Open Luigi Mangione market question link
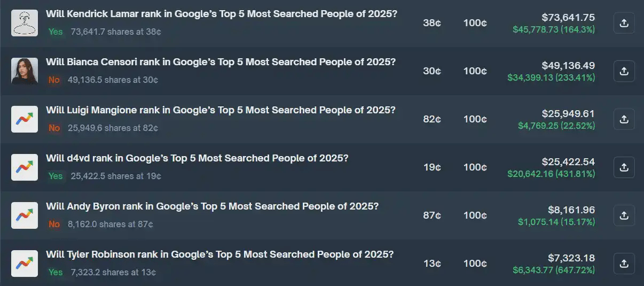 click(x=221, y=110)
